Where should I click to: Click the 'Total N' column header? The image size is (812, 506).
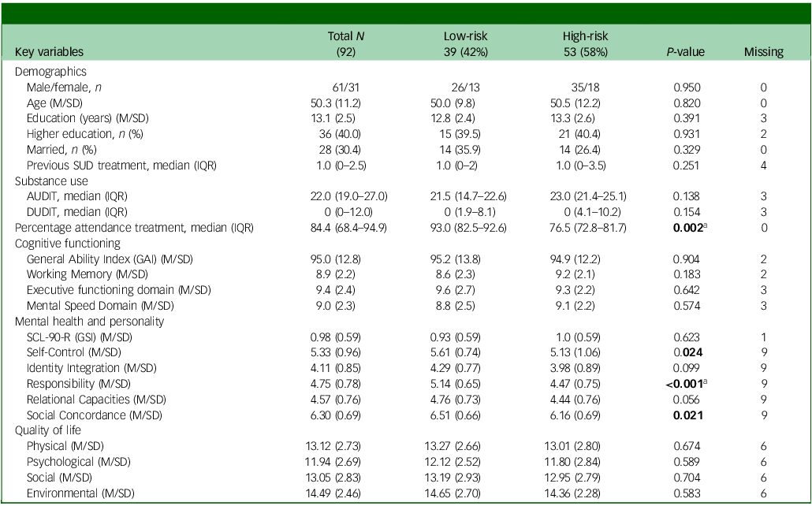[x=344, y=37]
